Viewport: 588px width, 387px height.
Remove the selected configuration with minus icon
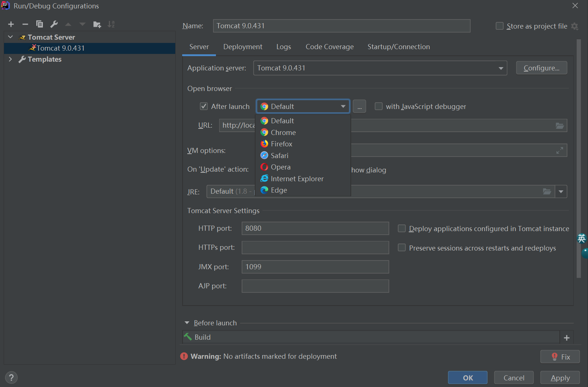pyautogui.click(x=25, y=24)
